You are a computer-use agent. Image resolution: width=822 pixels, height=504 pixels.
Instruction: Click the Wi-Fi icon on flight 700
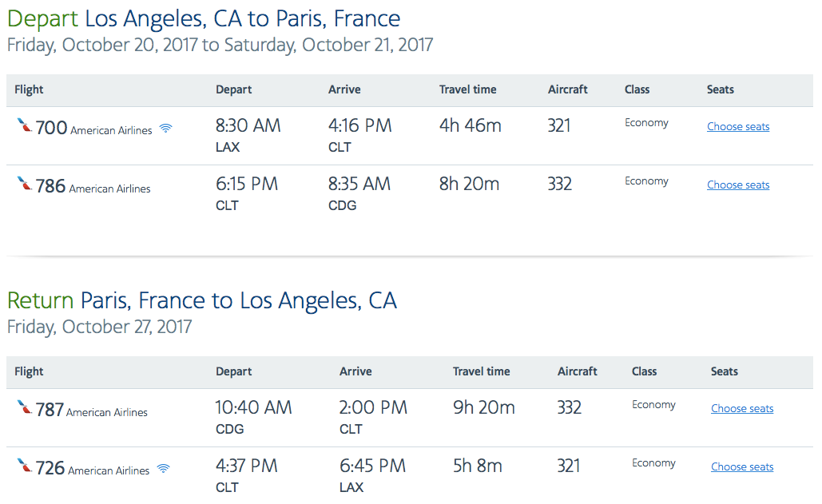(165, 128)
